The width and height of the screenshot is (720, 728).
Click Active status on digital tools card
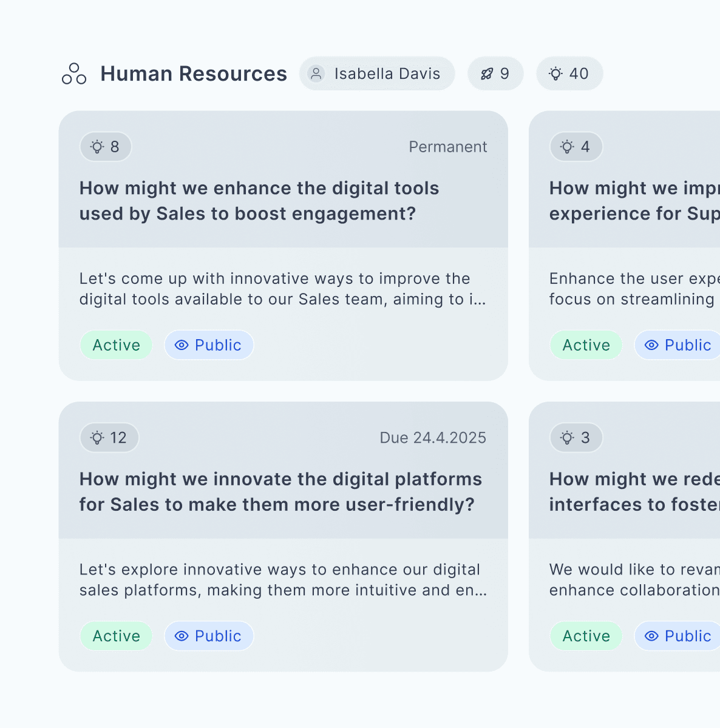pos(116,345)
